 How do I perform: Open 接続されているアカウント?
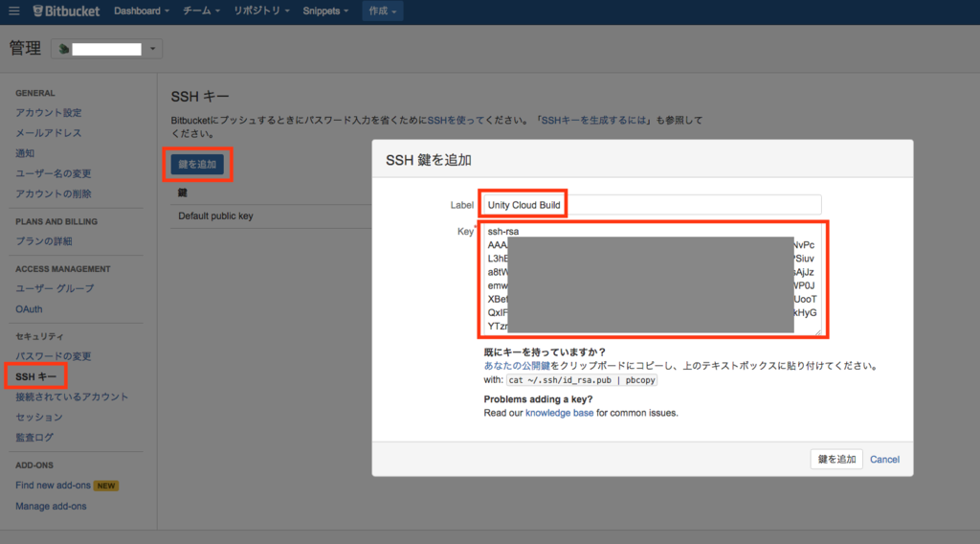pyautogui.click(x=72, y=397)
